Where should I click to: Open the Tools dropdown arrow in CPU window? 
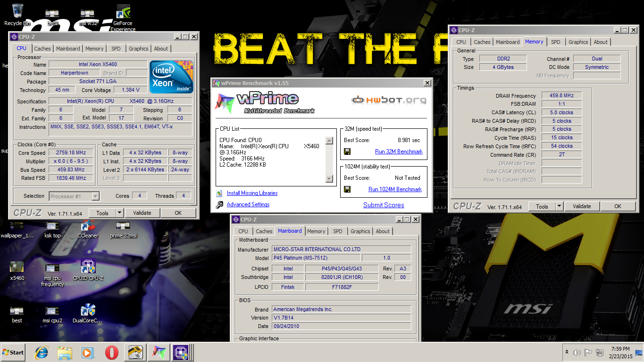point(119,213)
